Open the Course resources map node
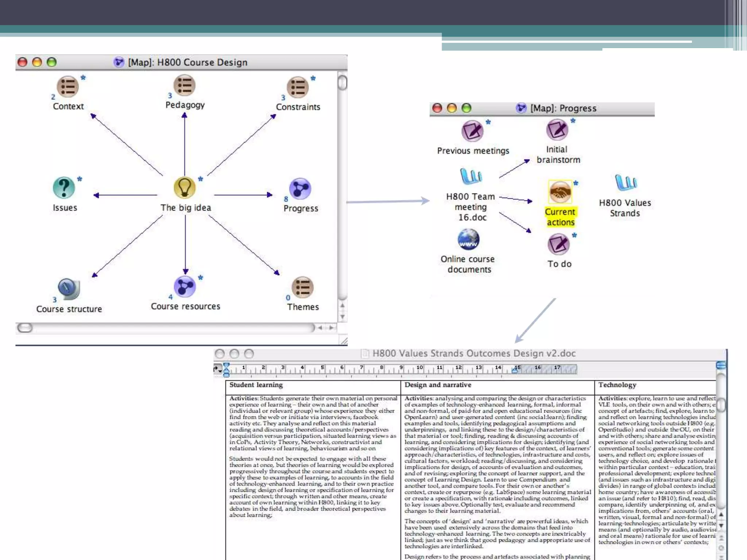 point(185,287)
